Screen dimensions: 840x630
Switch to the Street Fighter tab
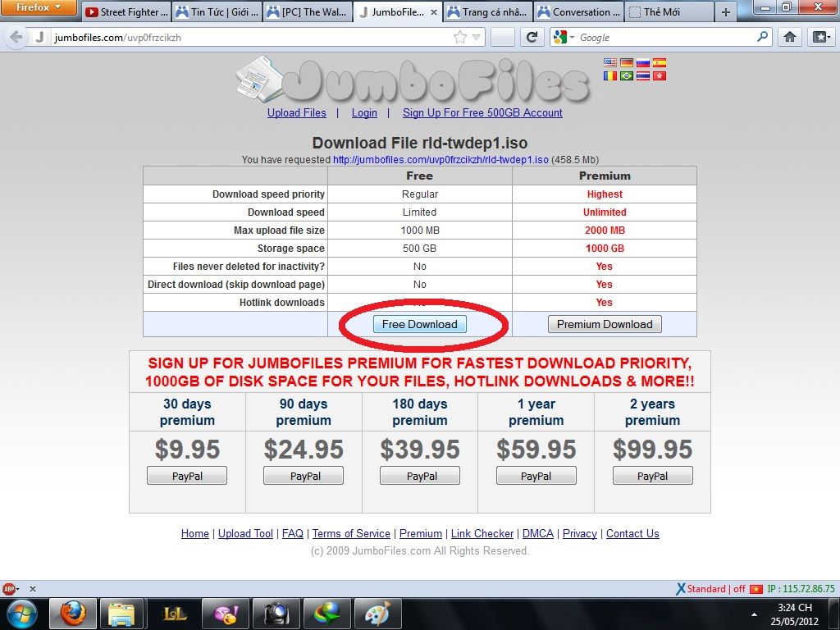[x=126, y=11]
